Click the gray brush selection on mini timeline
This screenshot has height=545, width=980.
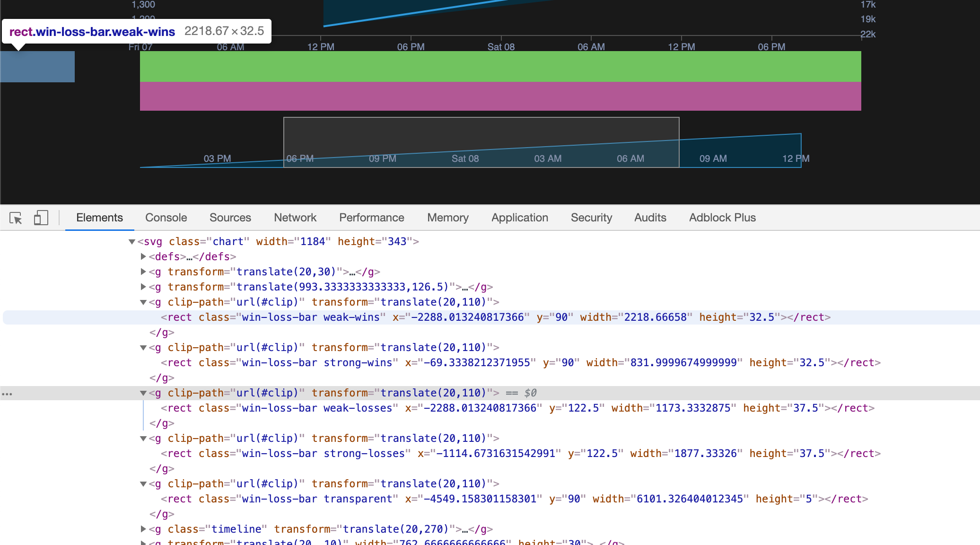coord(481,142)
